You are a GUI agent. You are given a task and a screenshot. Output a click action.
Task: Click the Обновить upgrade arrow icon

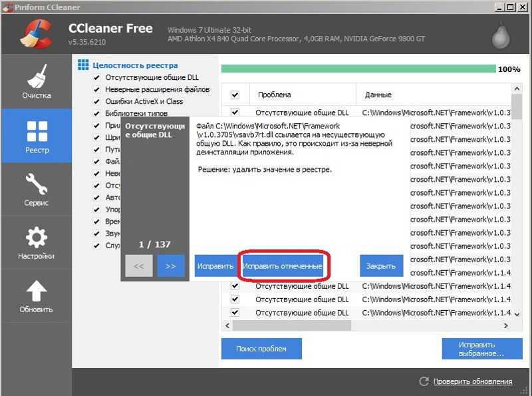pyautogui.click(x=37, y=291)
